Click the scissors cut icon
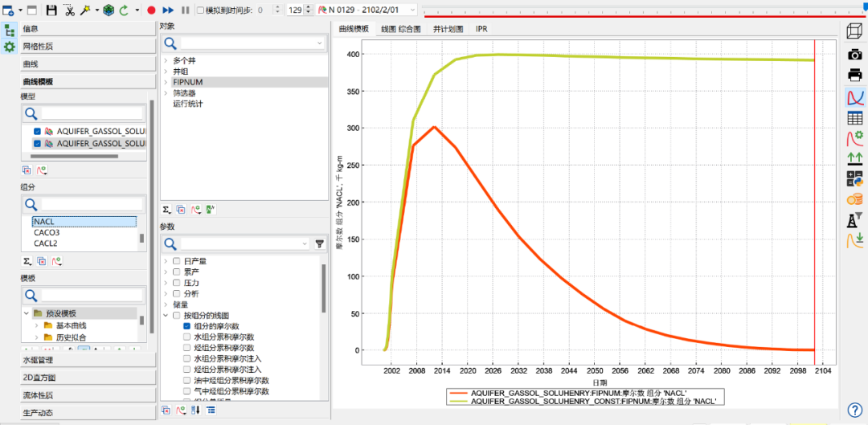The height and width of the screenshot is (425, 868). click(x=69, y=10)
